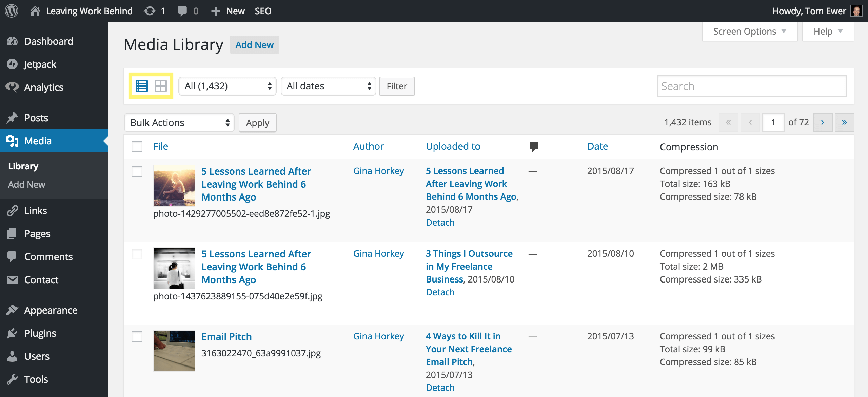Switch to list view layout
This screenshot has width=868, height=397.
pyautogui.click(x=142, y=86)
